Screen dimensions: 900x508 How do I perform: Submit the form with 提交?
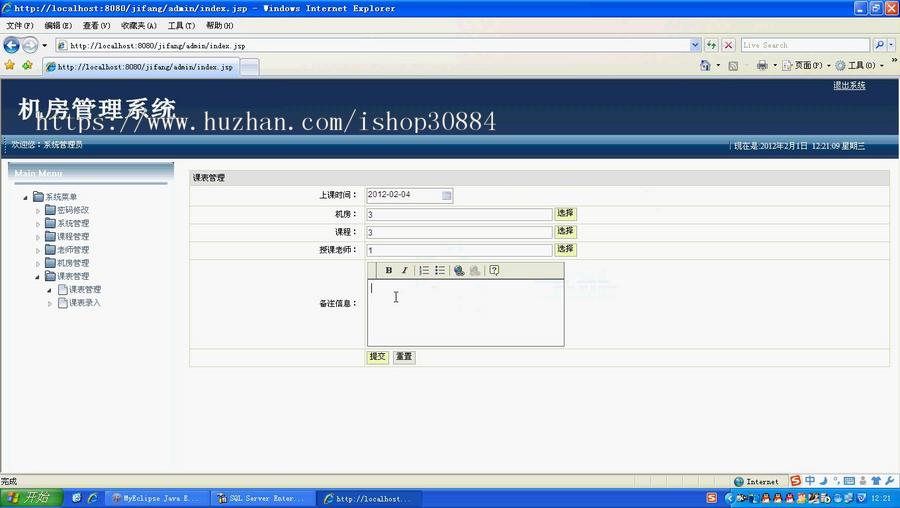pyautogui.click(x=377, y=356)
